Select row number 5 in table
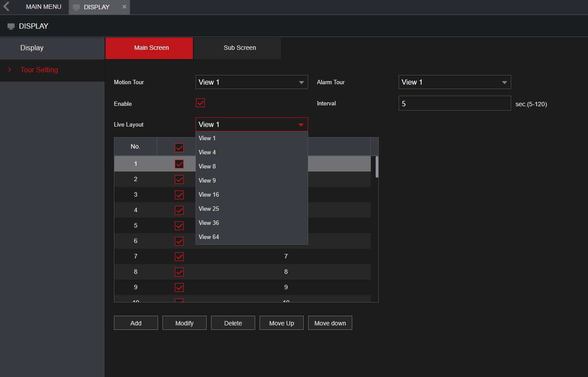This screenshot has width=588, height=377. (x=136, y=226)
